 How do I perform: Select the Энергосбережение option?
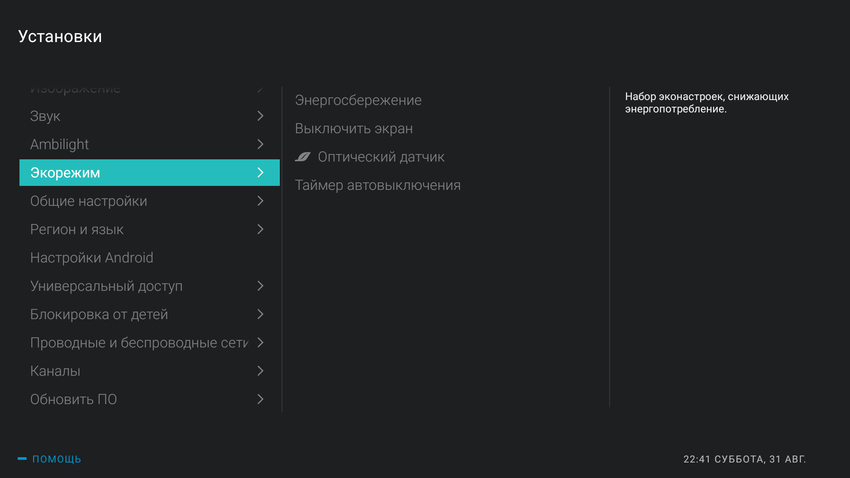coord(358,100)
